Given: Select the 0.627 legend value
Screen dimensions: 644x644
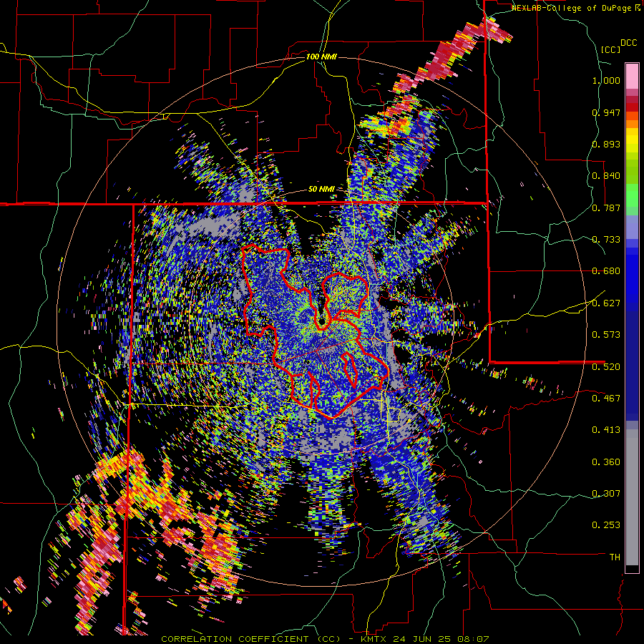Looking at the screenshot, I should pos(606,303).
